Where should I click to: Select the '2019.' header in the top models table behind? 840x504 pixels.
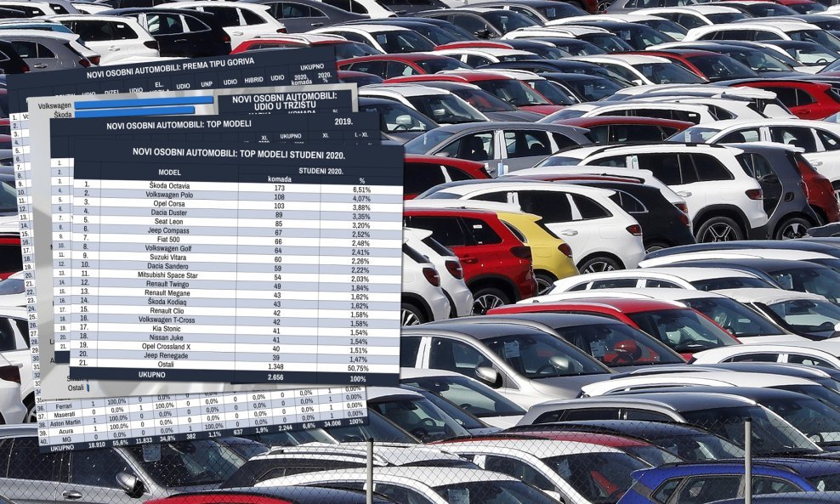(343, 122)
